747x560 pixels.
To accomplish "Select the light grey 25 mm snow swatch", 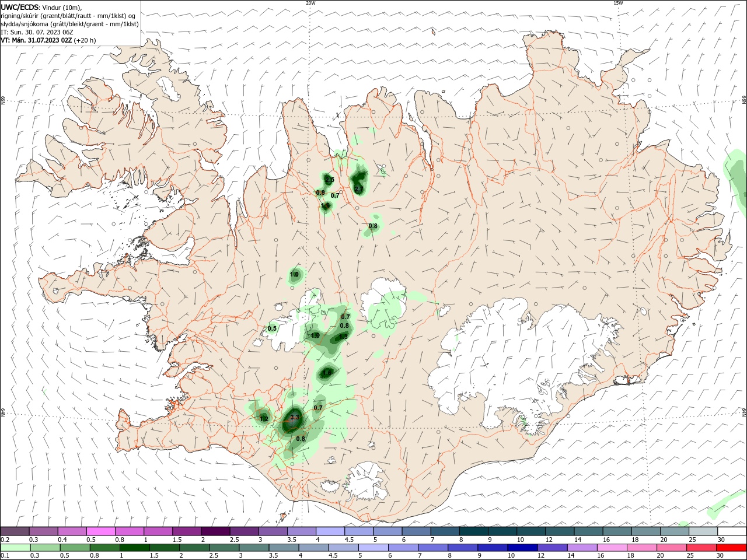I will point(703,531).
